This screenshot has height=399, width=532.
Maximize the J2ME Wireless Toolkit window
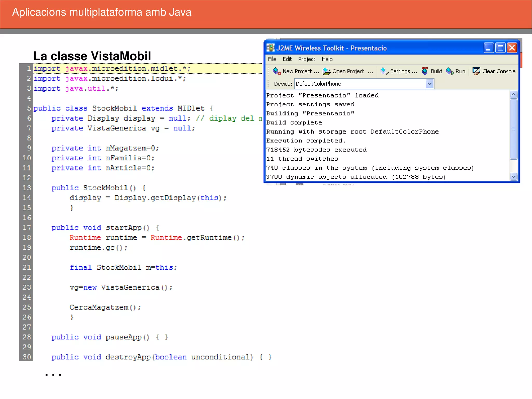500,48
